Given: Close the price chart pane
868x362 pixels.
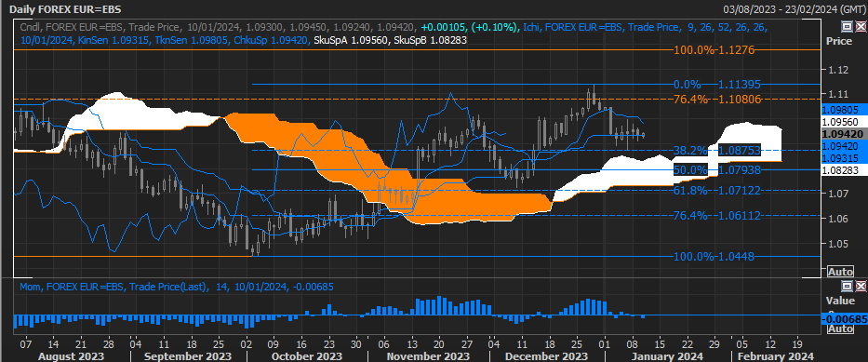Looking at the screenshot, I should [x=861, y=26].
